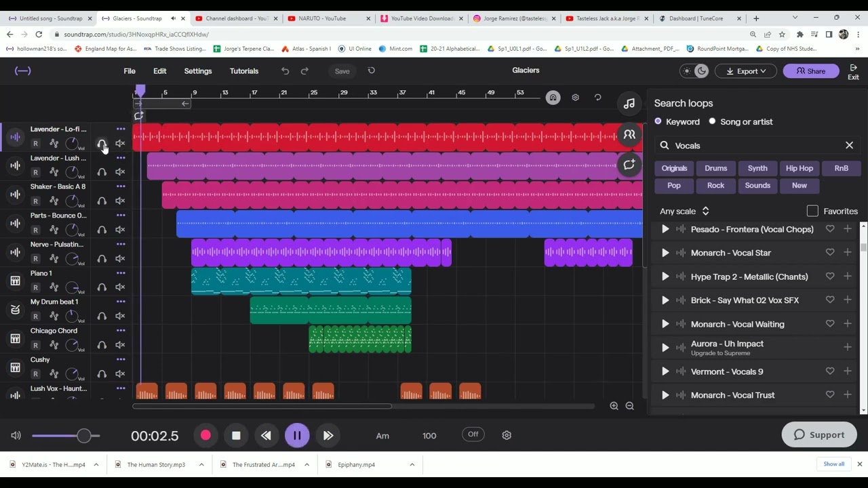Image resolution: width=868 pixels, height=488 pixels.
Task: Open the File menu
Action: coord(130,70)
